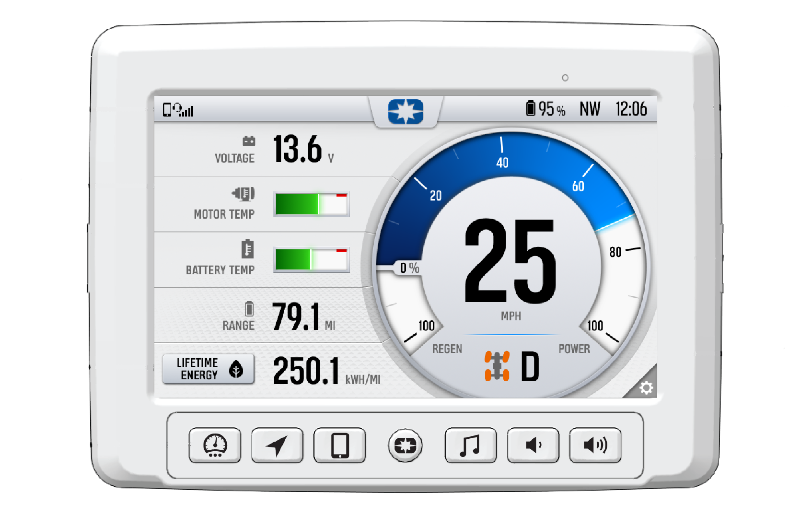This screenshot has height=515, width=812.
Task: Tap the motor temp gauge bar
Action: [x=311, y=204]
